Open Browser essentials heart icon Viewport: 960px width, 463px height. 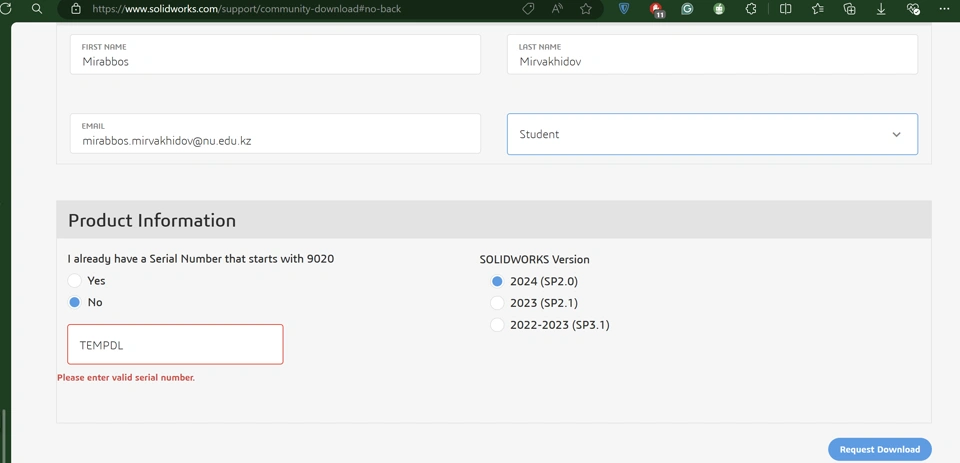(x=913, y=9)
